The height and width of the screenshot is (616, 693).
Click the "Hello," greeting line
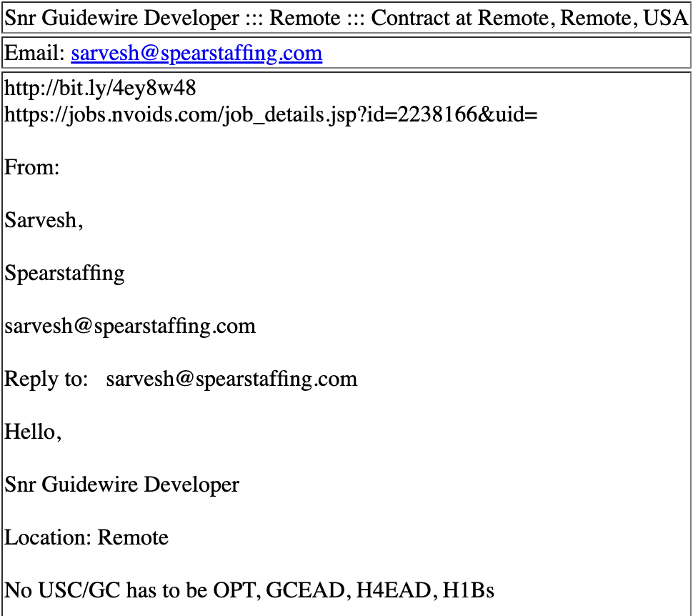(x=33, y=432)
